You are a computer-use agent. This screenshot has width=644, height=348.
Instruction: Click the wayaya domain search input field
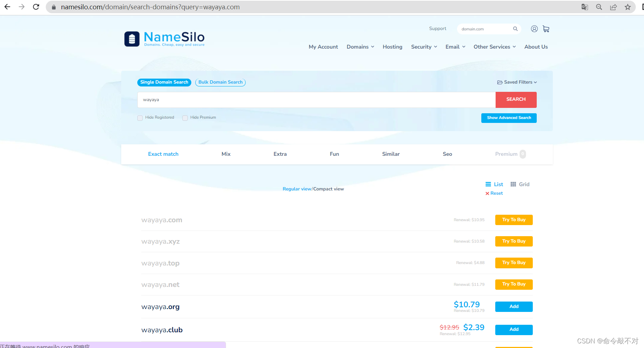(x=316, y=100)
